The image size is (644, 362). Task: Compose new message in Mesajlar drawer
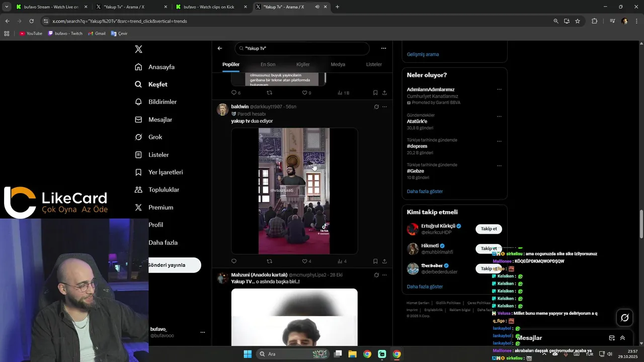612,338
